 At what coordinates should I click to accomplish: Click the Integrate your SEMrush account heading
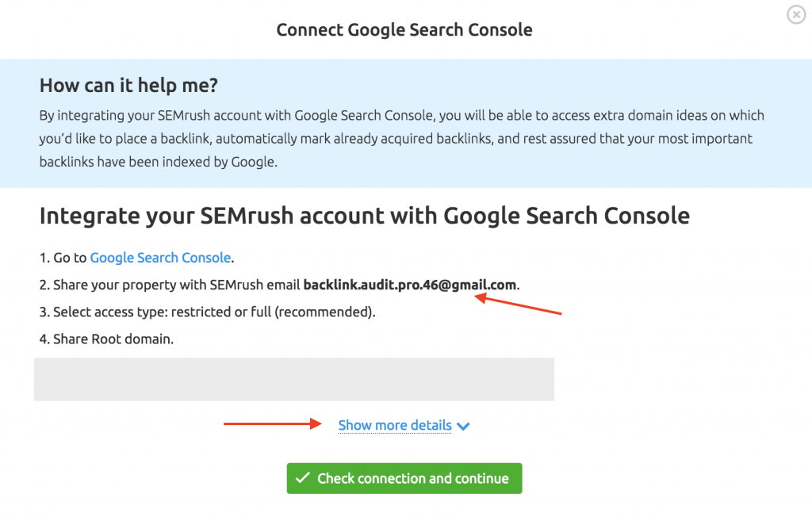coord(364,216)
